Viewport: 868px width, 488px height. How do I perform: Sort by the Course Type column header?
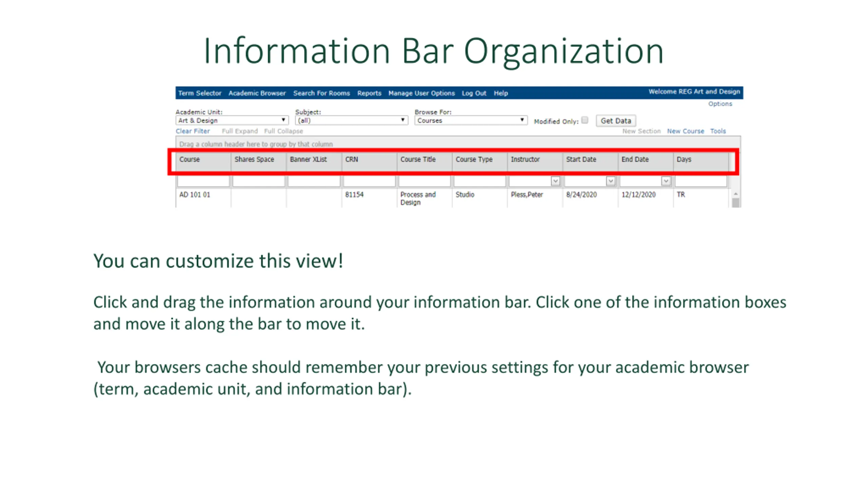click(480, 162)
